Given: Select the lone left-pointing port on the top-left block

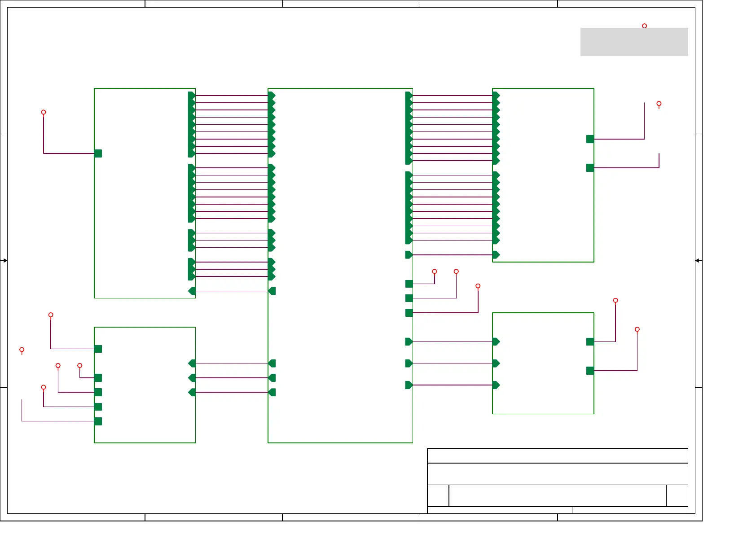Looking at the screenshot, I should pos(192,291).
